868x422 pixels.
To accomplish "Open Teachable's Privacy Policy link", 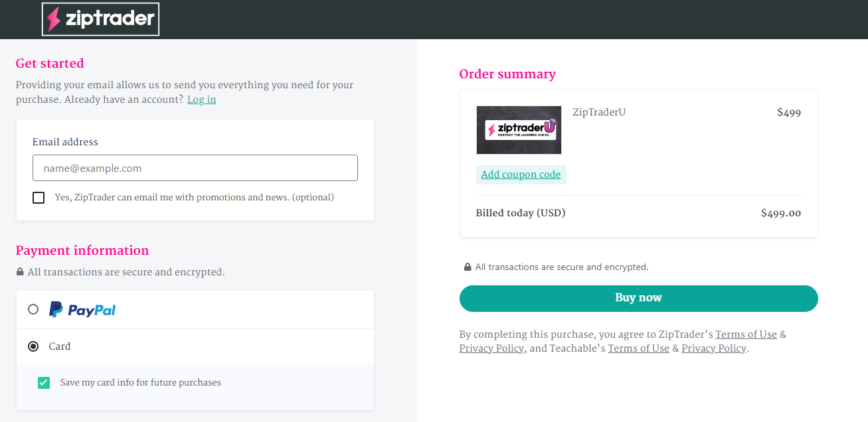I will pos(714,348).
